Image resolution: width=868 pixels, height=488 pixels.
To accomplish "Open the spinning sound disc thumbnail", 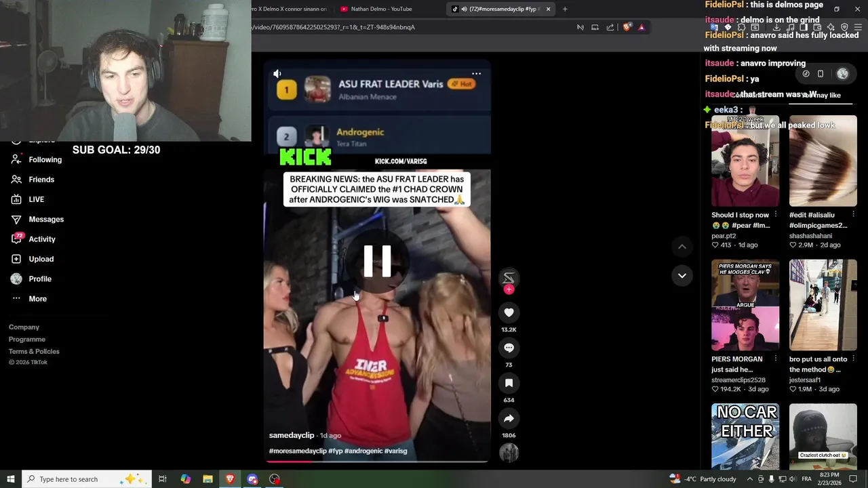I will 509,453.
